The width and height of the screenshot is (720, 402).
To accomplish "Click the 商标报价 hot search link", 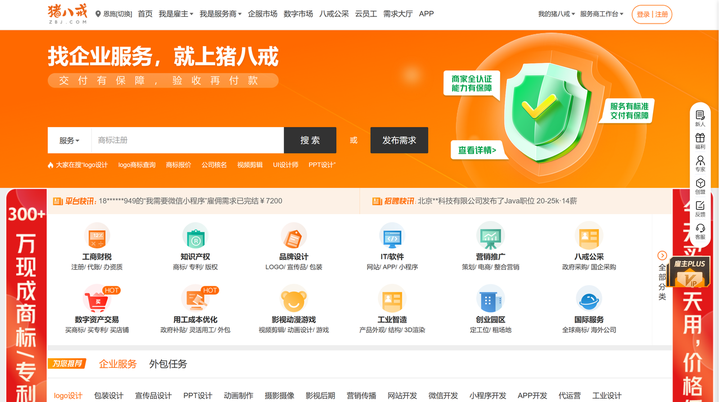I will (x=179, y=165).
